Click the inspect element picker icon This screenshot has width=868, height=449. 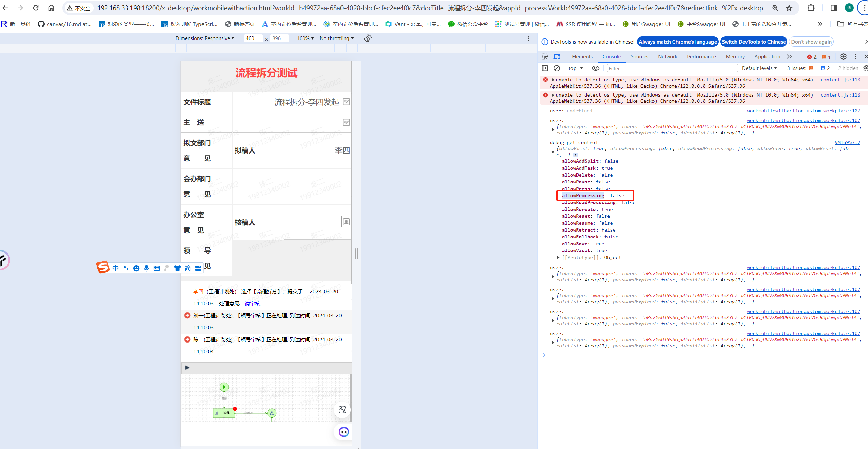[x=545, y=57]
